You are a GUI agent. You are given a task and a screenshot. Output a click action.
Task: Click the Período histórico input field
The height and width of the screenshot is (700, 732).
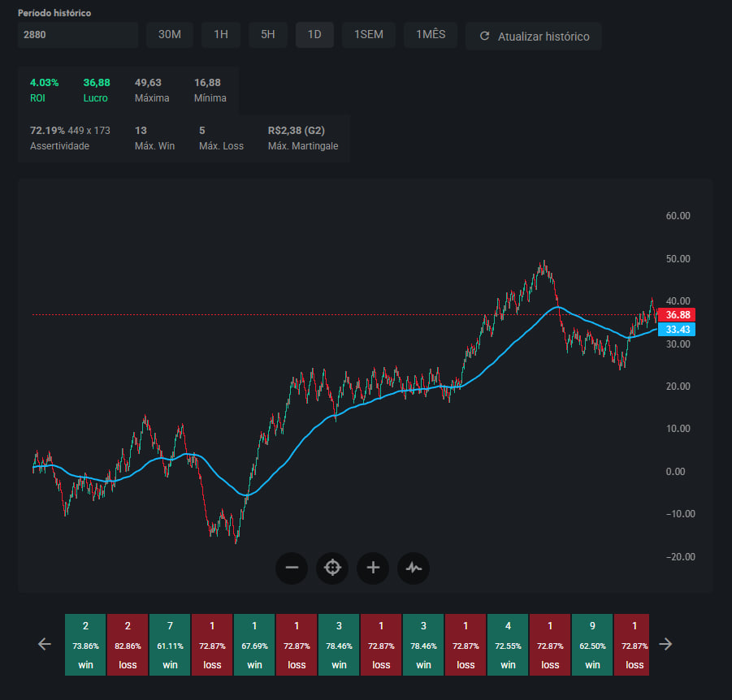click(x=78, y=35)
